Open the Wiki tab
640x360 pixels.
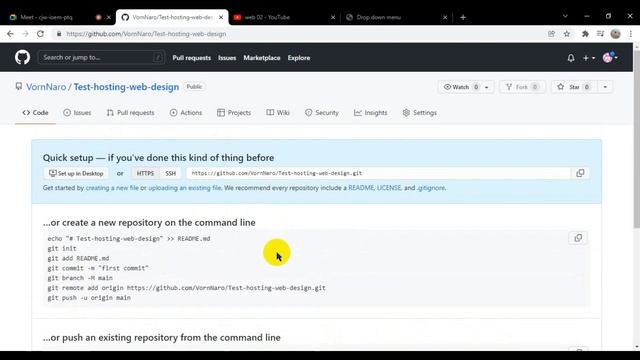[278, 113]
